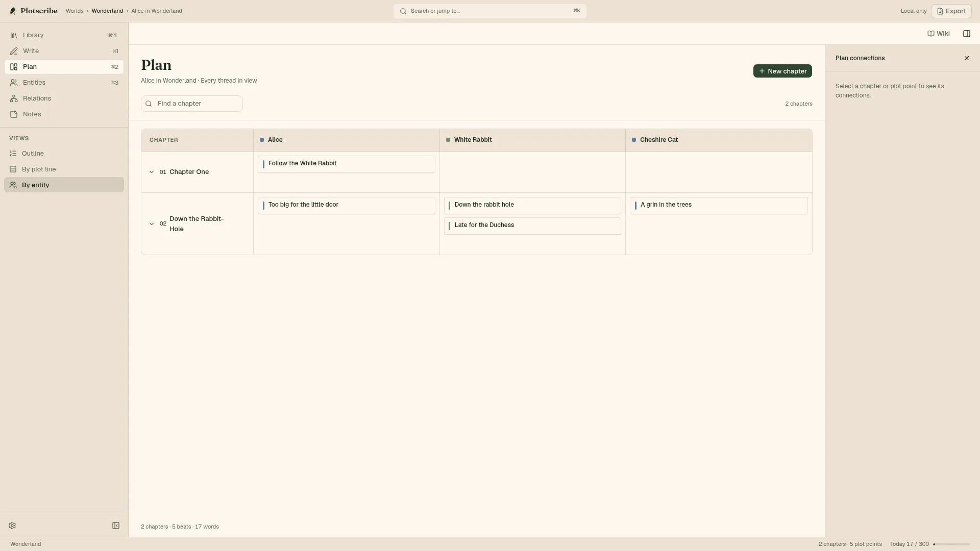Click the Down the Rabbit-Hole chapter title
Image resolution: width=980 pixels, height=551 pixels.
coord(197,223)
